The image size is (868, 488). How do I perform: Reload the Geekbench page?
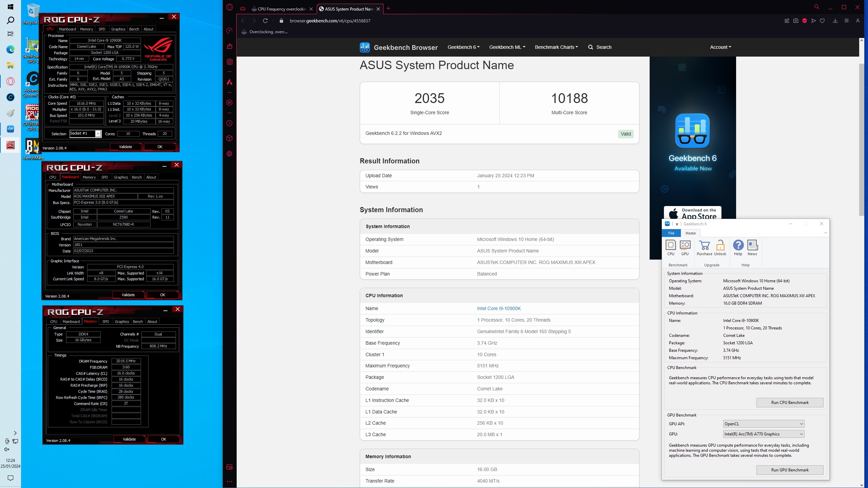pos(265,21)
